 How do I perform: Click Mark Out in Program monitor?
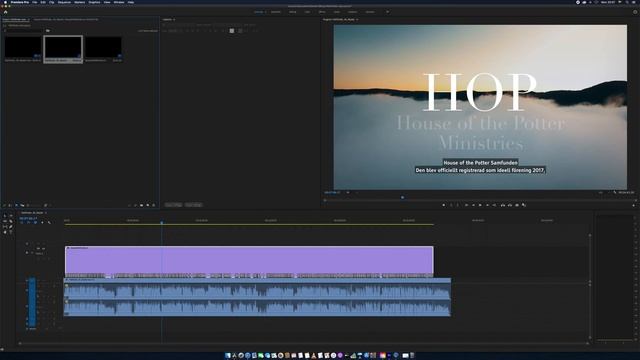[x=458, y=205]
